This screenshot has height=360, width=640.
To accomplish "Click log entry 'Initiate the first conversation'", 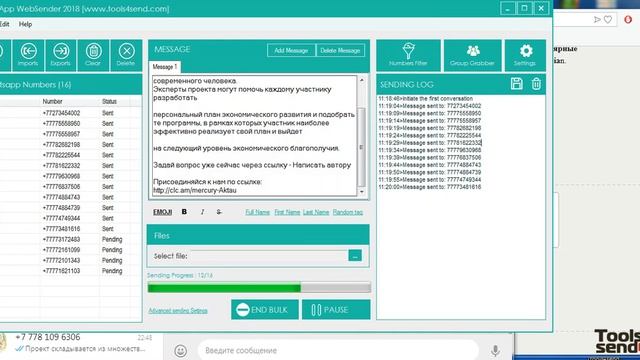I will (x=425, y=99).
